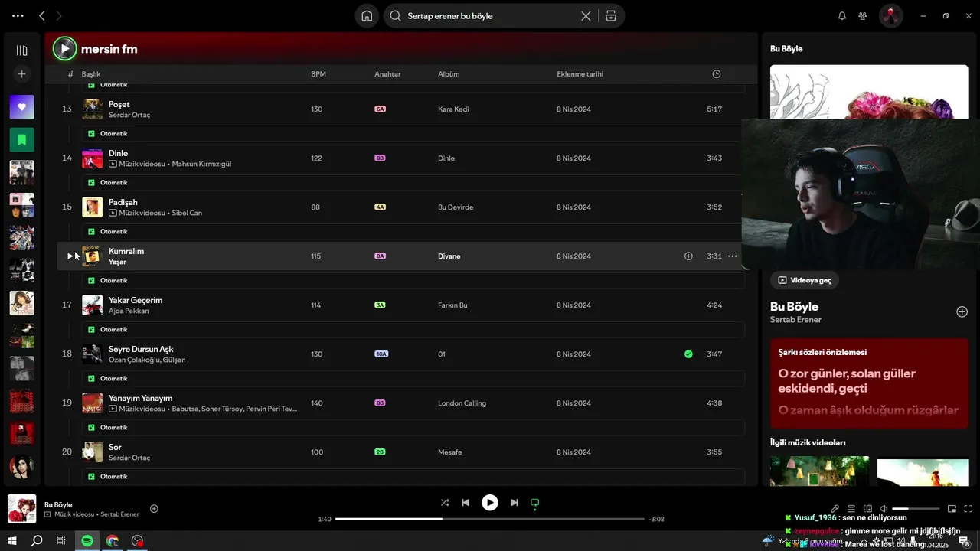Sort by the Albüm column header
The height and width of the screenshot is (551, 980).
(449, 74)
